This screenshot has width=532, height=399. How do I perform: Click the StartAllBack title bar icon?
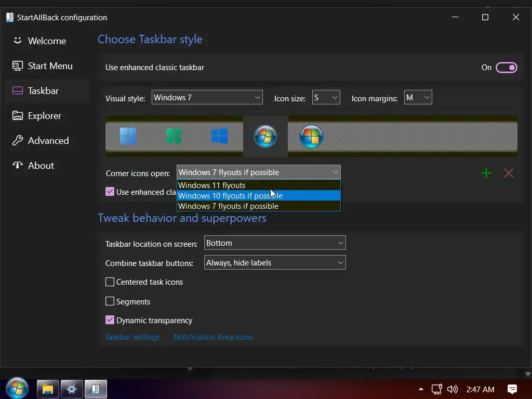pos(9,17)
